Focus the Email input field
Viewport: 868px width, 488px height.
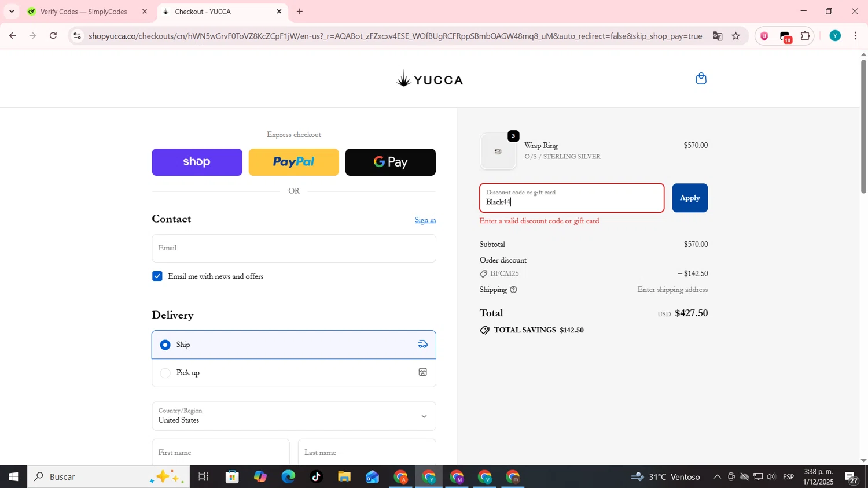[294, 249]
